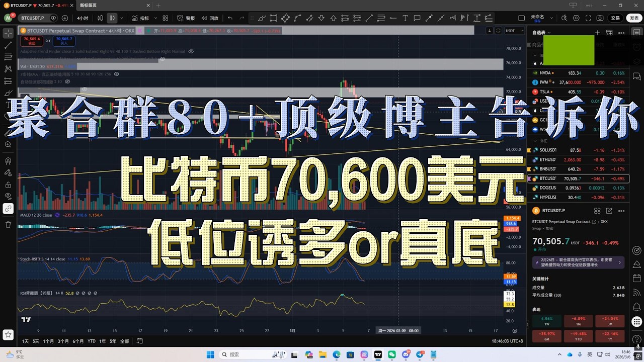Activate the magnet snapping tool
This screenshot has width=644, height=362.
tap(8, 161)
